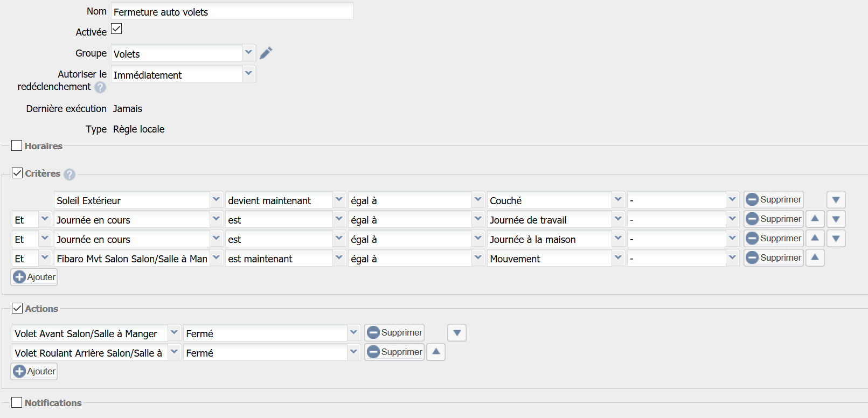Click the Nom field with Fermeture auto volets
The image size is (868, 418).
(x=232, y=12)
